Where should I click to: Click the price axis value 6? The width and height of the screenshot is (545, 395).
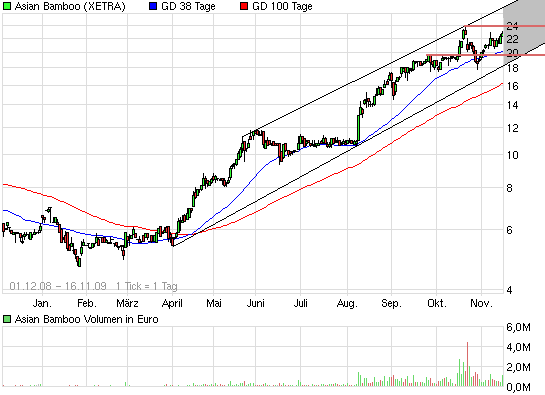pos(509,230)
